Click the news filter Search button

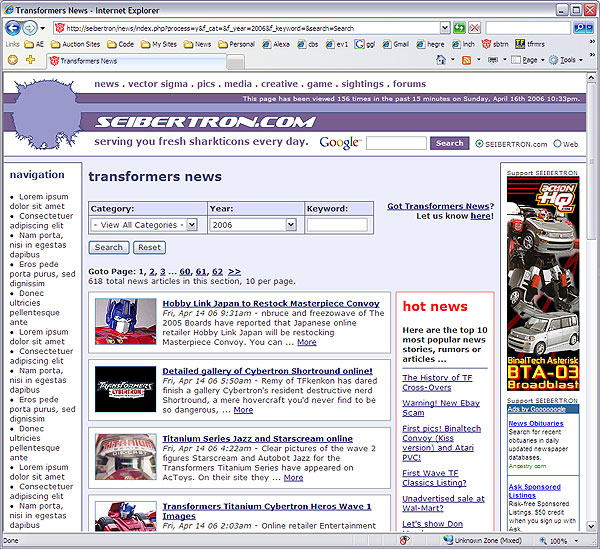pyautogui.click(x=109, y=248)
